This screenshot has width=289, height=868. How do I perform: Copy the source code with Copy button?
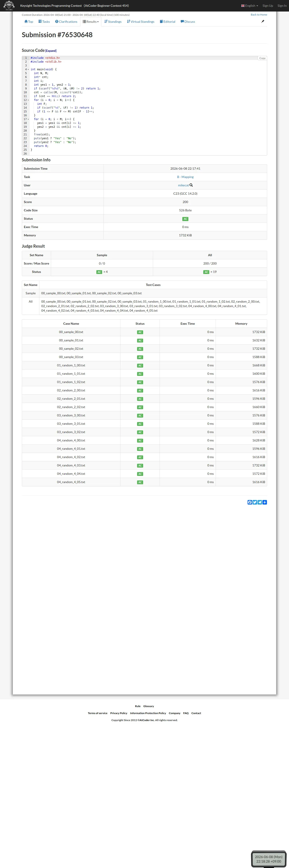[x=262, y=58]
